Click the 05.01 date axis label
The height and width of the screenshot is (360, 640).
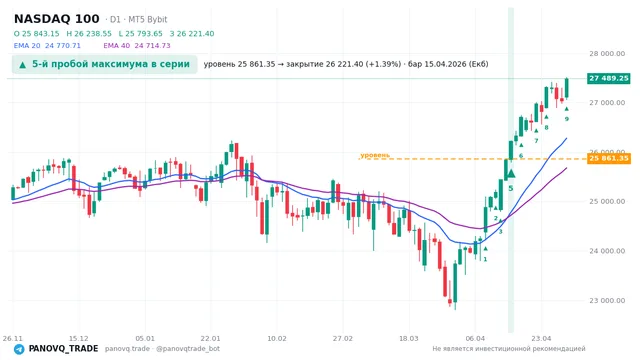[145, 338]
